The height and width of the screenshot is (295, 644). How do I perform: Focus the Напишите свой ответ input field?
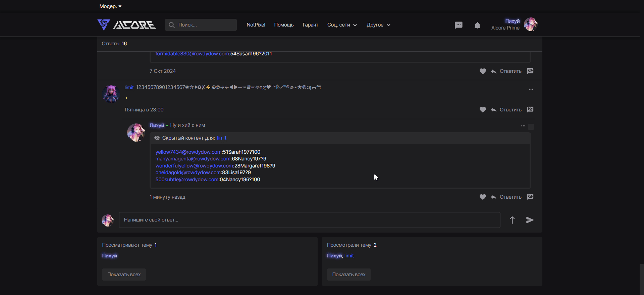coord(309,220)
